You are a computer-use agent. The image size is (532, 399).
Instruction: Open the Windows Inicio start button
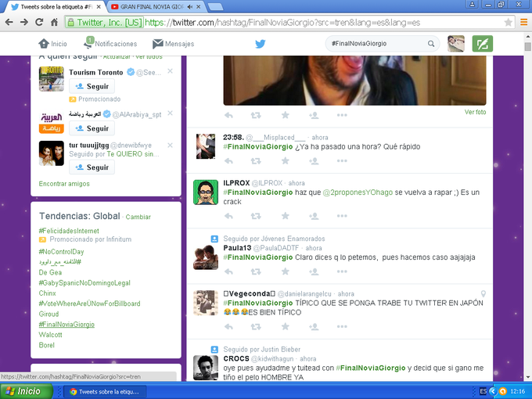coord(27,391)
